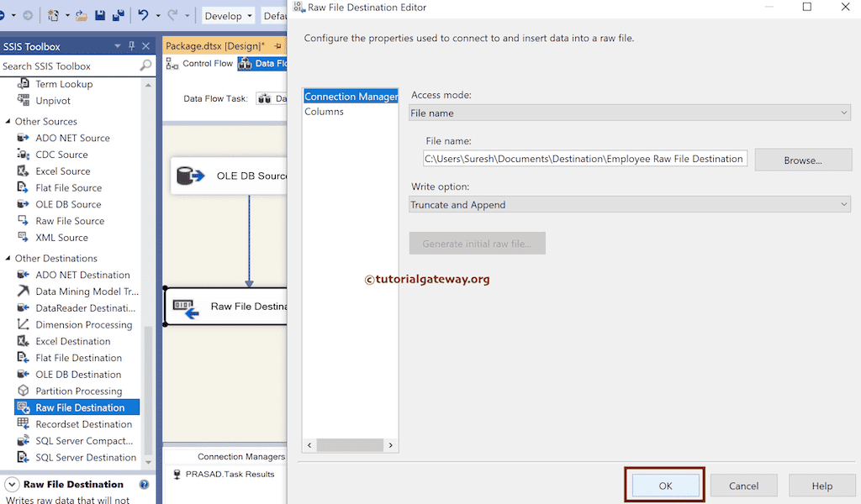
Task: Toggle auto-hide pin on SSIS Toolbox panel
Action: click(130, 45)
